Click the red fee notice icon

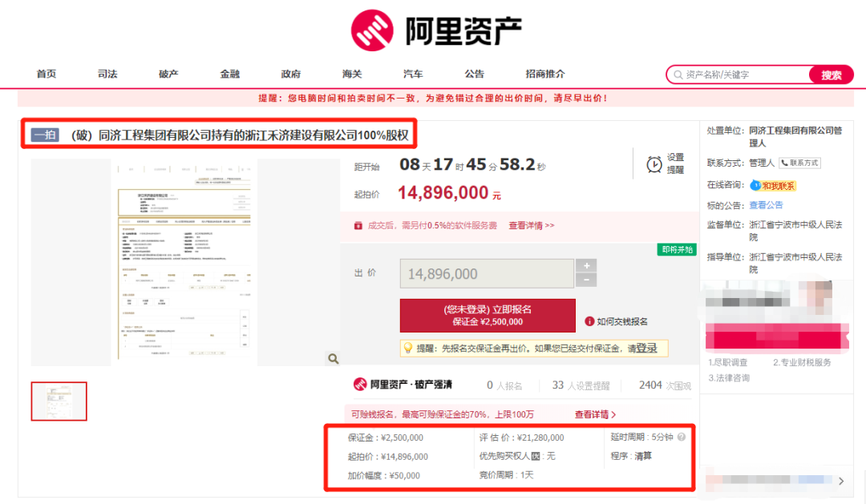coord(358,226)
